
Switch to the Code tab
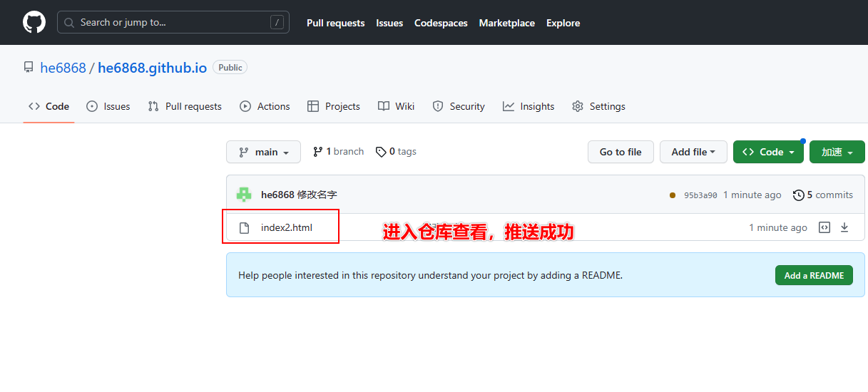click(48, 106)
